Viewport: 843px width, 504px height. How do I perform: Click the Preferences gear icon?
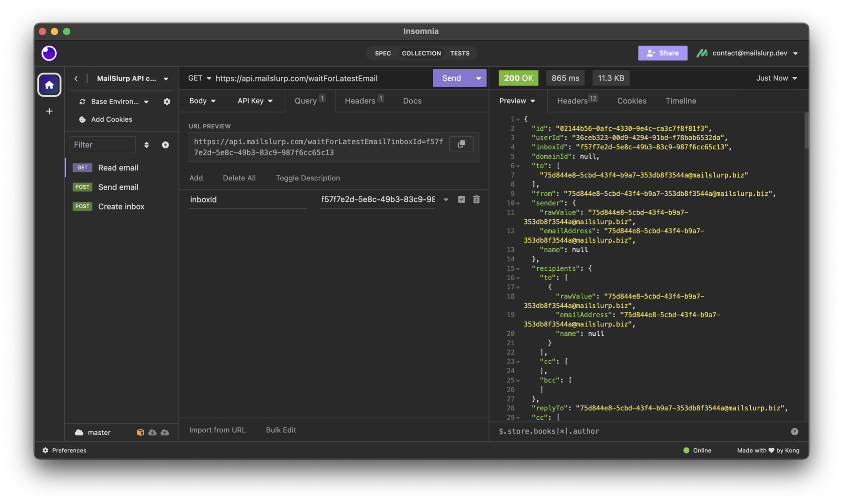coord(45,450)
